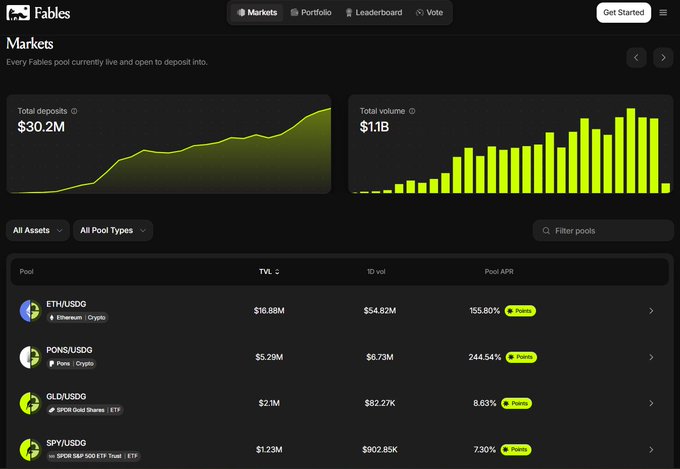Image resolution: width=680 pixels, height=469 pixels.
Task: Click Points badge in SPY/USDG row
Action: [516, 449]
